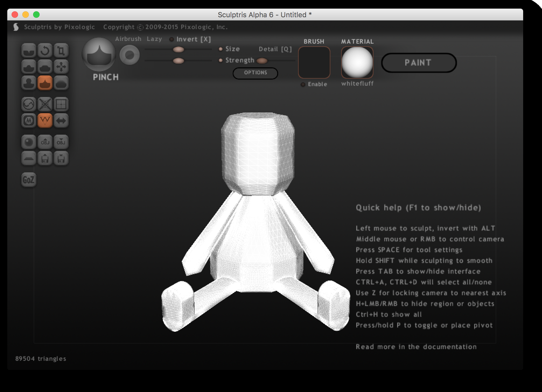
Task: Select the Draw brush tool
Action: [29, 66]
